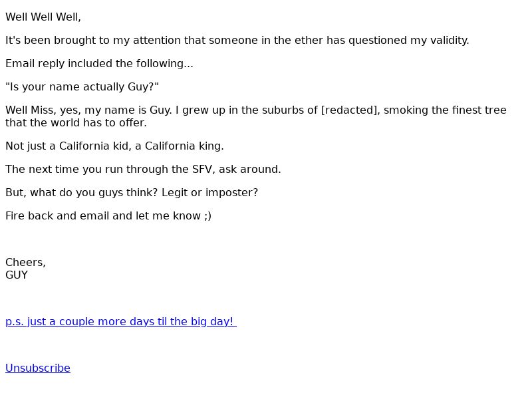The image size is (532, 403).
Task: Click 'that the world has to offer.' line
Action: click(76, 123)
